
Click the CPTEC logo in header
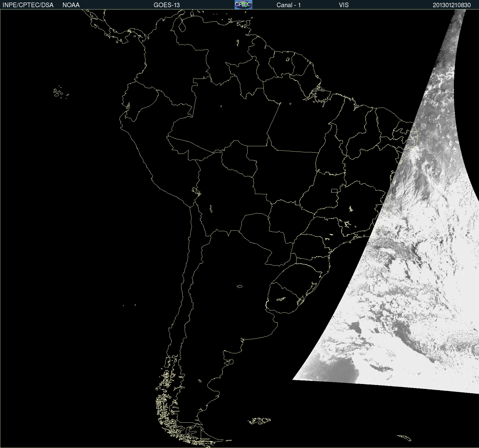click(x=243, y=5)
